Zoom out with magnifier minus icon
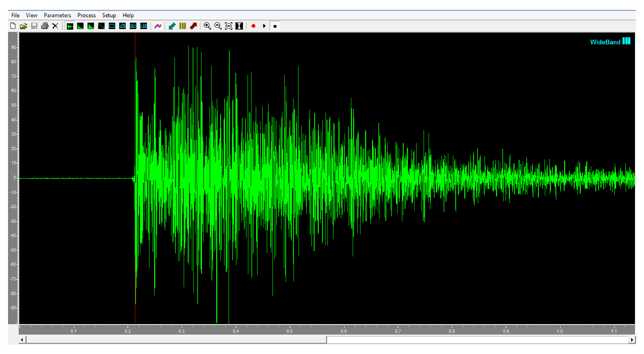This screenshot has height=354, width=644. (x=218, y=26)
